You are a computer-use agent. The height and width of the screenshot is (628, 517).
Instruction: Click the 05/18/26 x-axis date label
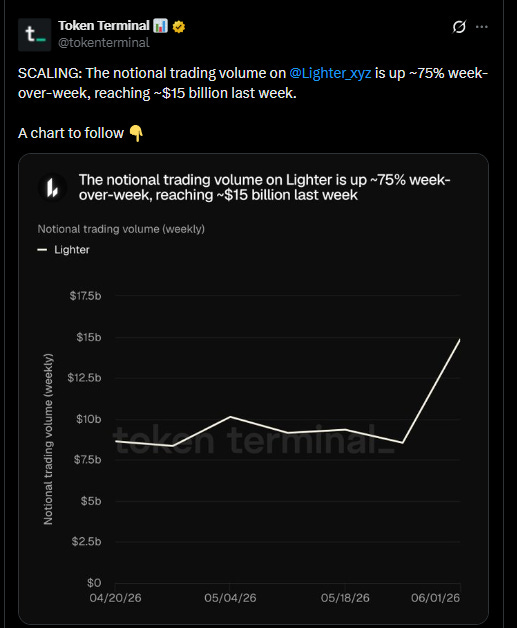pyautogui.click(x=345, y=598)
